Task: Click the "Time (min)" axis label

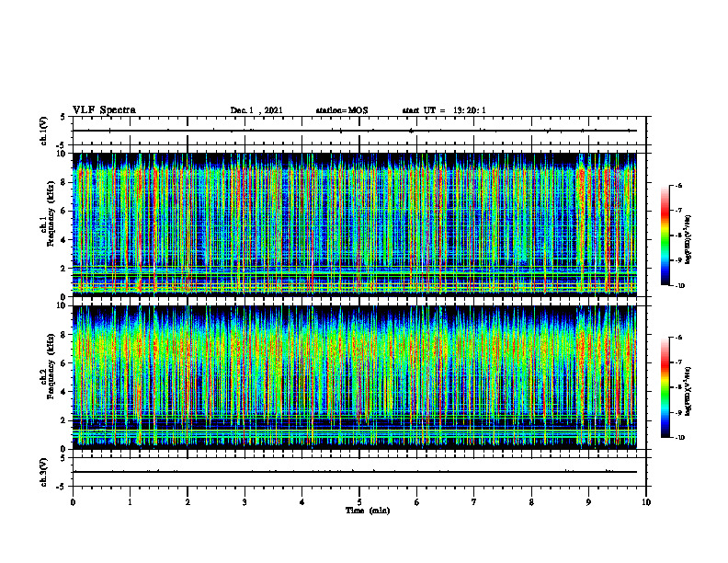Action: (x=368, y=511)
